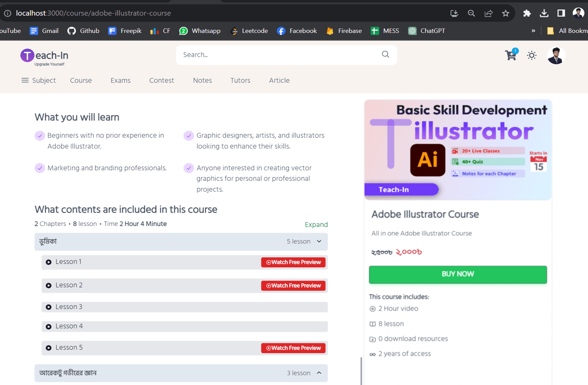Viewport: 588px width, 385px height.
Task: Go to the Course menu item
Action: (81, 80)
